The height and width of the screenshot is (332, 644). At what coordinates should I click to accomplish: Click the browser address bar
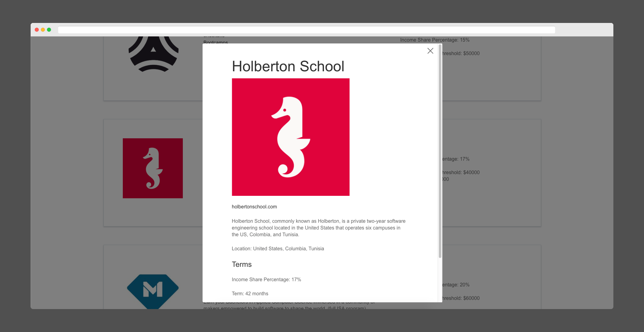pos(306,30)
